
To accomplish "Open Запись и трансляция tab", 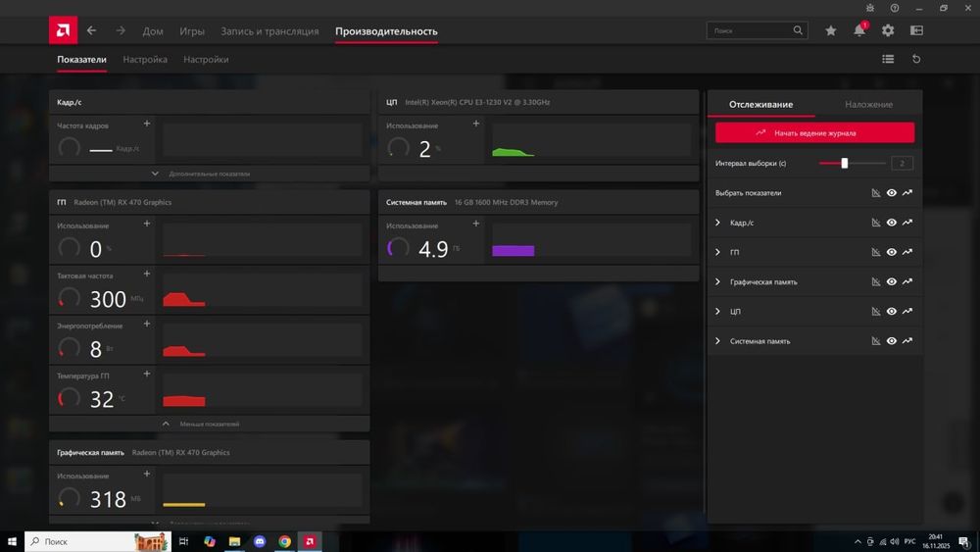I will (269, 31).
